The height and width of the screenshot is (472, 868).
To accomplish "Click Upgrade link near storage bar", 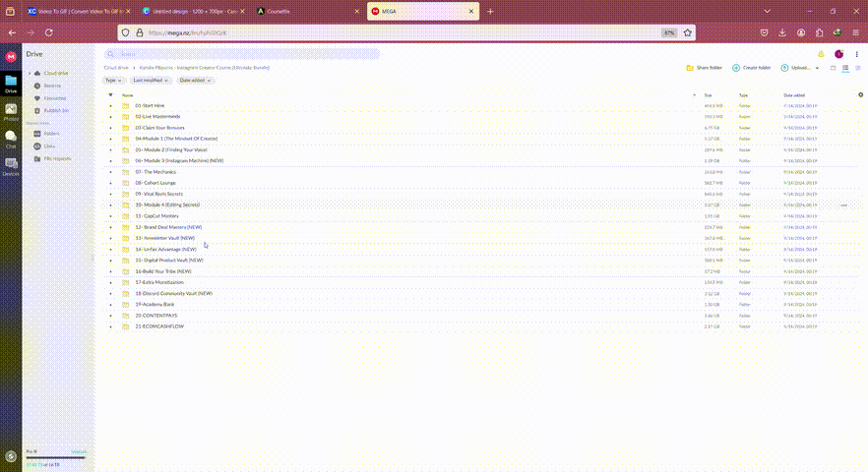I will (x=79, y=451).
